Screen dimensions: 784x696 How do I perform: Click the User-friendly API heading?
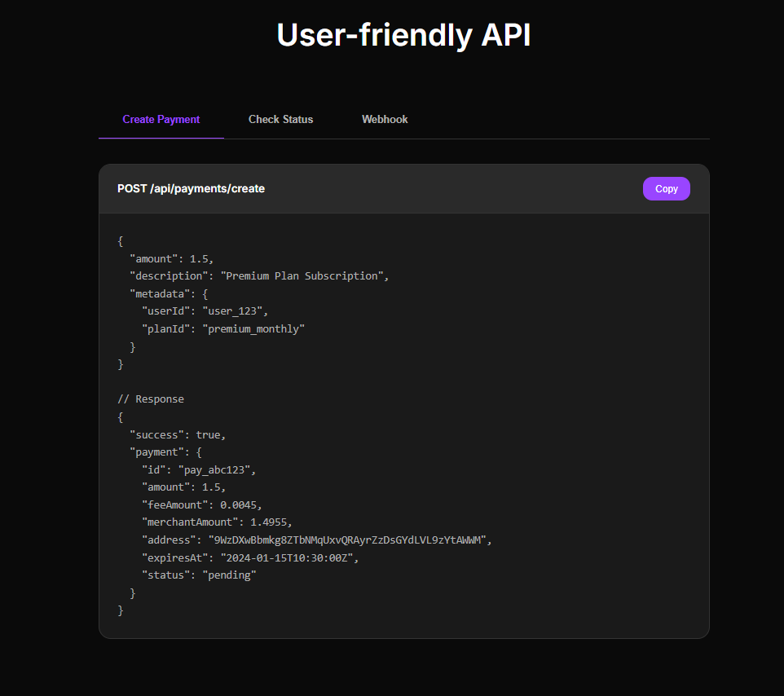click(x=403, y=36)
